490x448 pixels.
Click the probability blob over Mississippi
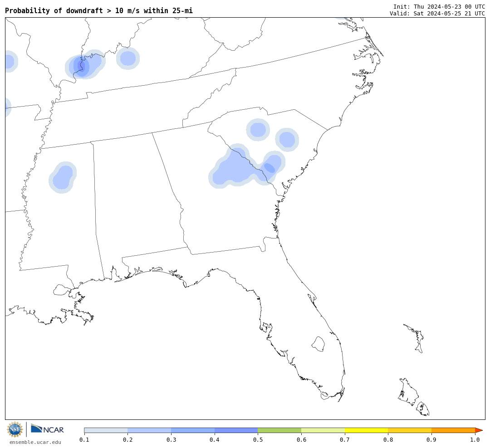click(63, 177)
